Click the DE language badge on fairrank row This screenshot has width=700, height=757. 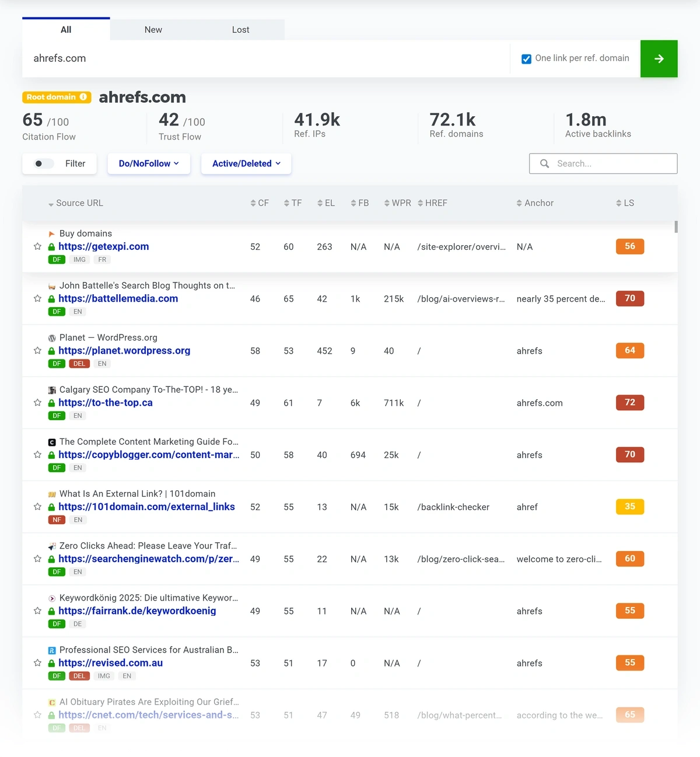point(78,624)
